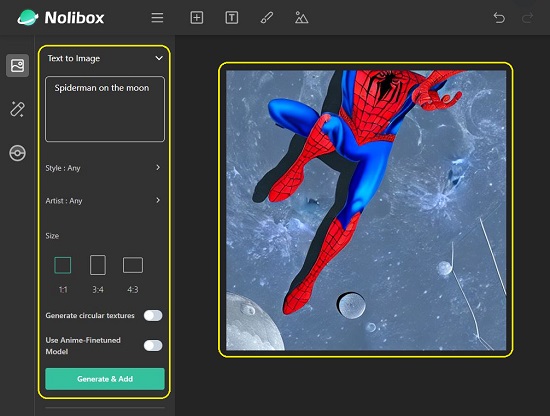This screenshot has width=550, height=416.
Task: Select the Brush tool icon
Action: [267, 18]
